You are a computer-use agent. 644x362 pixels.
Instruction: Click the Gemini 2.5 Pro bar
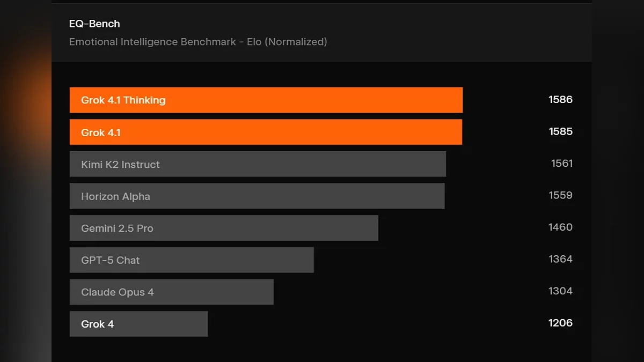pos(224,228)
